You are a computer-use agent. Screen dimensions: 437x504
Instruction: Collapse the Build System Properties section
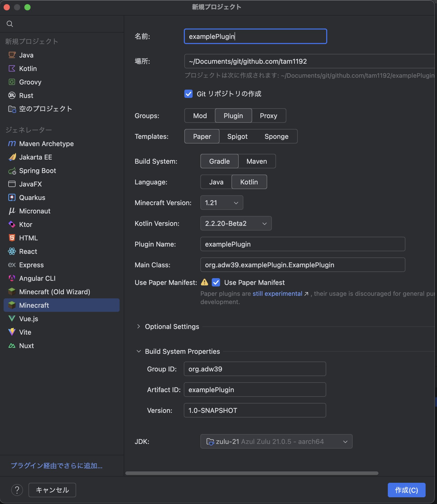click(x=139, y=351)
